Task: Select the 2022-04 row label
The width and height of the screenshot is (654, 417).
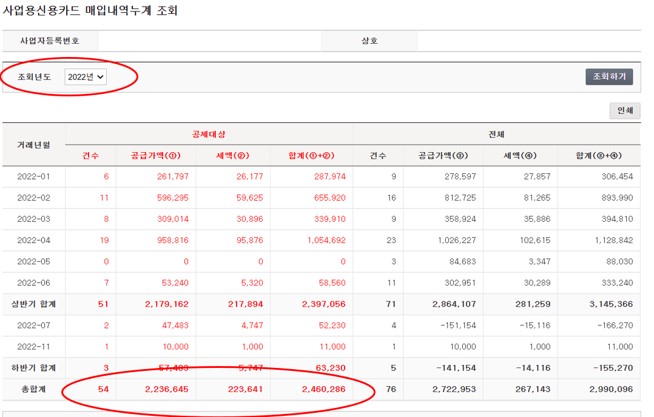Action: 33,240
